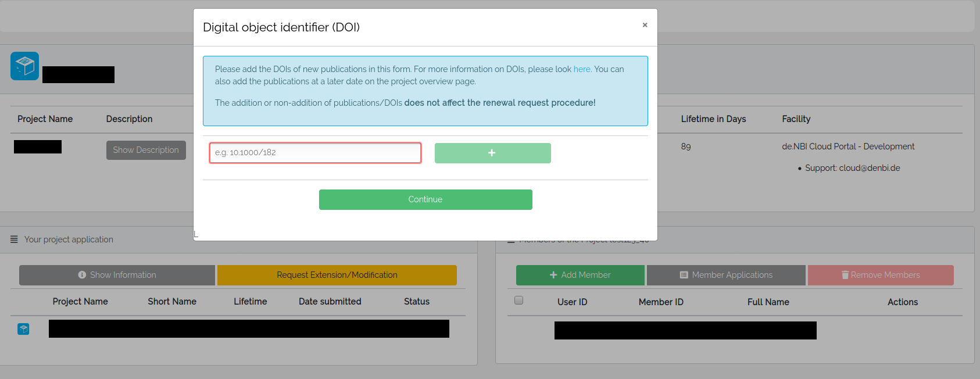Open Member Applications
980x379 pixels.
725,275
